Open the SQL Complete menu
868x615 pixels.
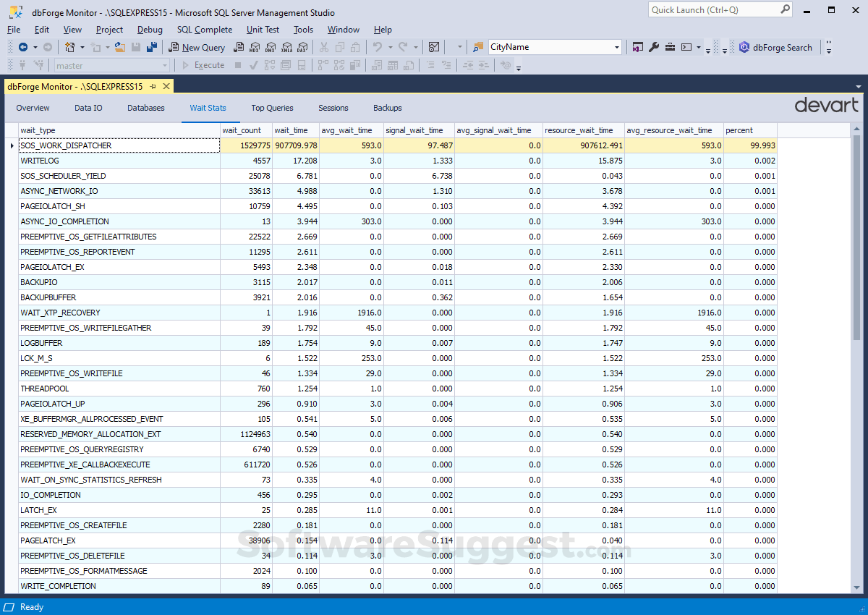(205, 30)
